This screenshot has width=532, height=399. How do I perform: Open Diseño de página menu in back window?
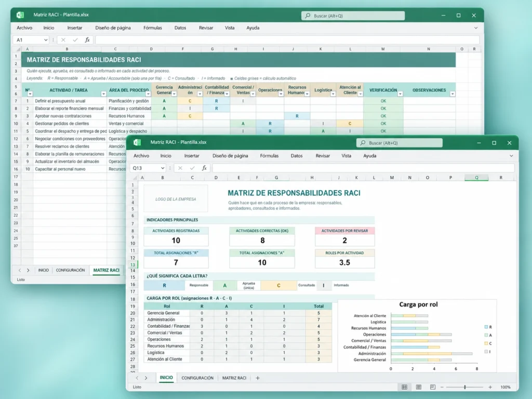pyautogui.click(x=113, y=28)
